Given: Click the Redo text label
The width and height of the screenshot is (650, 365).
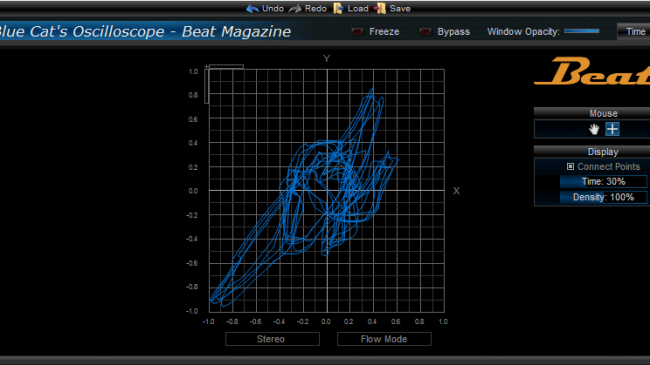Looking at the screenshot, I should [315, 9].
